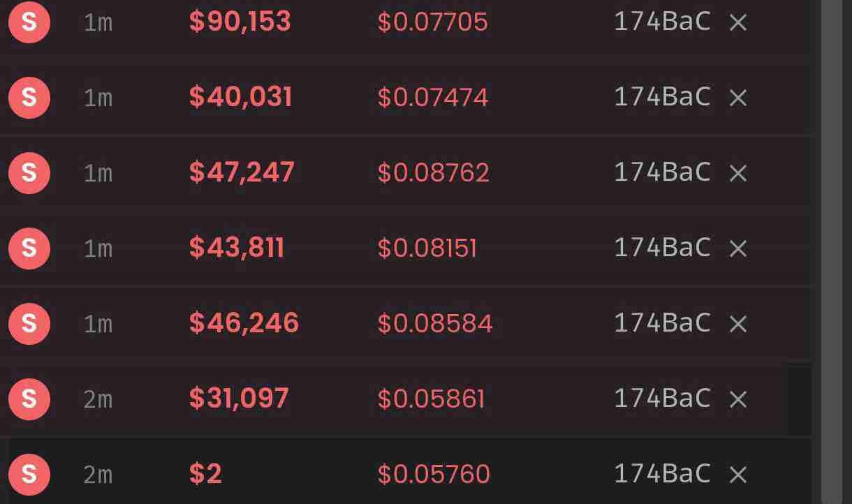Viewport: 852px width, 504px height.
Task: Click the $0.08762 price in the trade list
Action: coord(433,173)
